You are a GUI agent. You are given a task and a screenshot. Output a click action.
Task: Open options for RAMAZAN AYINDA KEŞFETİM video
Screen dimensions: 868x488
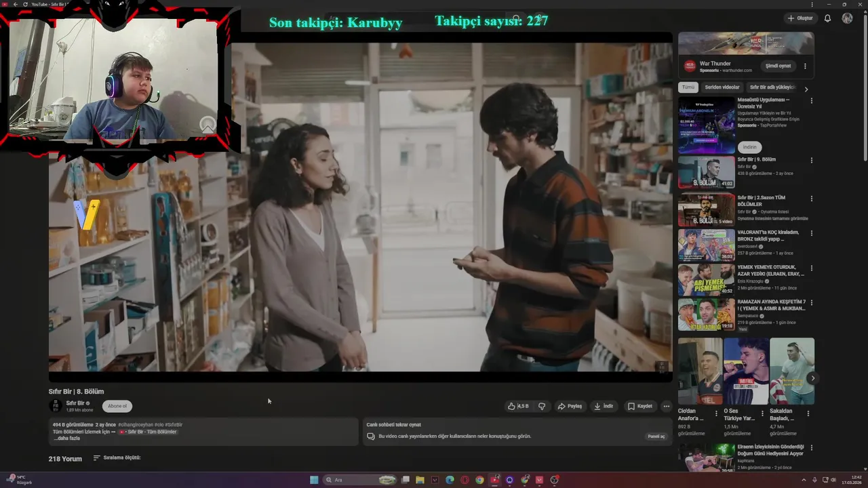coord(811,303)
